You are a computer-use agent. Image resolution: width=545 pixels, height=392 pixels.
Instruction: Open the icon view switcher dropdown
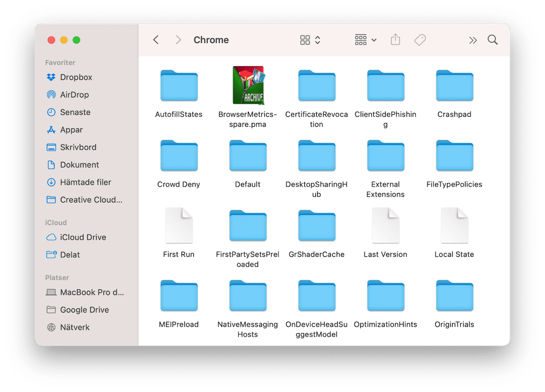point(310,40)
